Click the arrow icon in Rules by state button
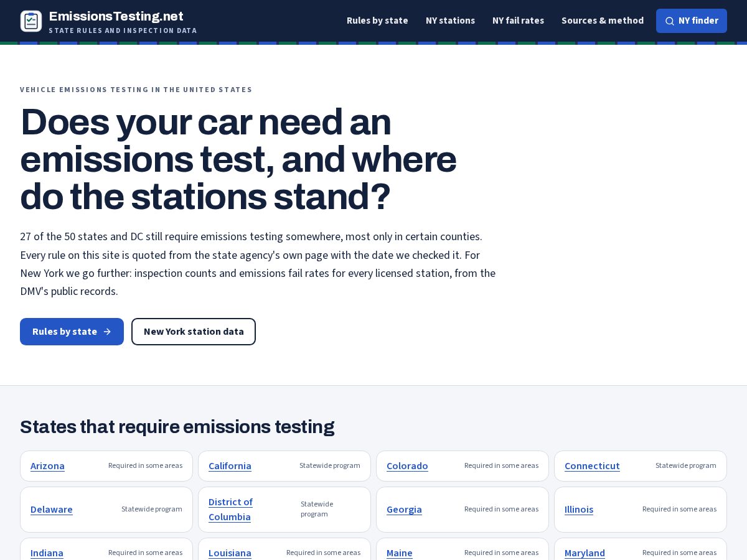The height and width of the screenshot is (560, 747). tap(107, 332)
